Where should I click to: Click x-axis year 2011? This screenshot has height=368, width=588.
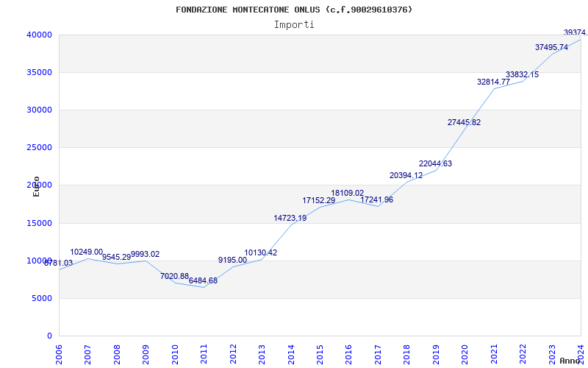click(204, 354)
